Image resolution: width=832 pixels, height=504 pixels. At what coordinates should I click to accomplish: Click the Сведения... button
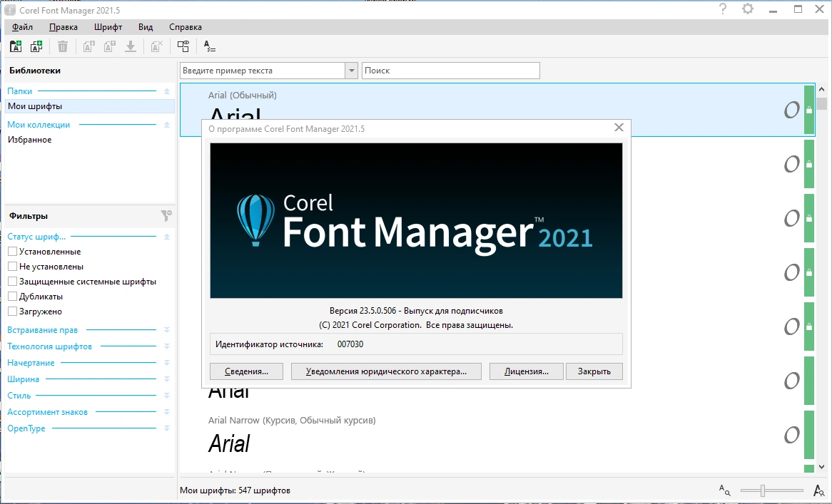coord(246,371)
